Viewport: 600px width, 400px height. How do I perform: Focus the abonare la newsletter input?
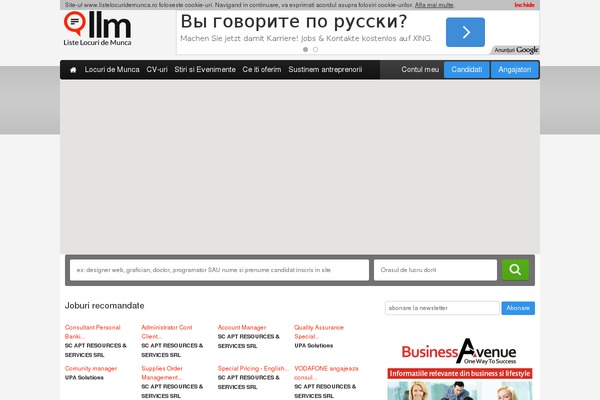click(442, 308)
